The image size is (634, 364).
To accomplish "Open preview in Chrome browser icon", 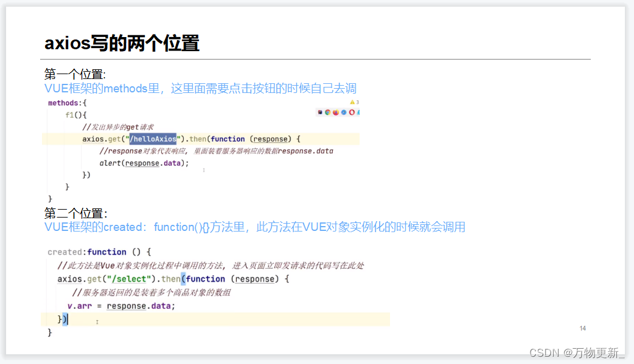I will pos(328,112).
